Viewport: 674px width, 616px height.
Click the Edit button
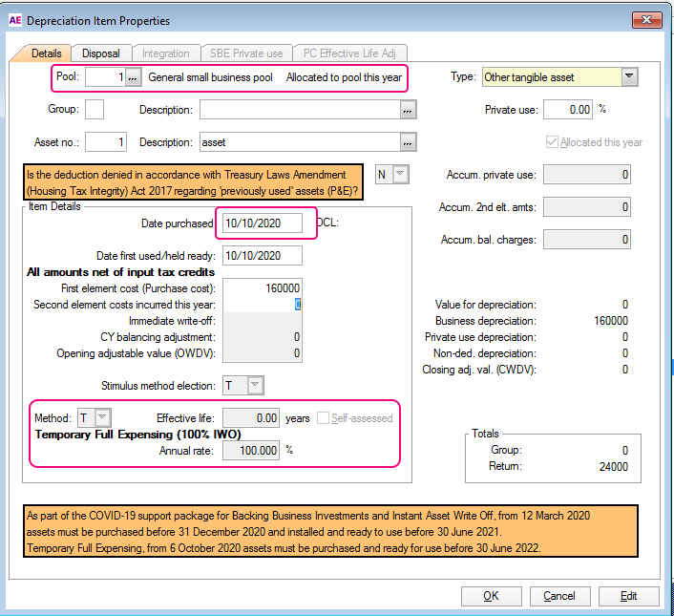click(628, 596)
